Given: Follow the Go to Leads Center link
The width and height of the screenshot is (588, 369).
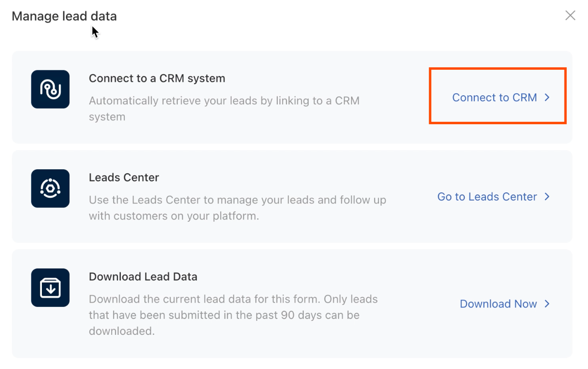Looking at the screenshot, I should (x=487, y=197).
